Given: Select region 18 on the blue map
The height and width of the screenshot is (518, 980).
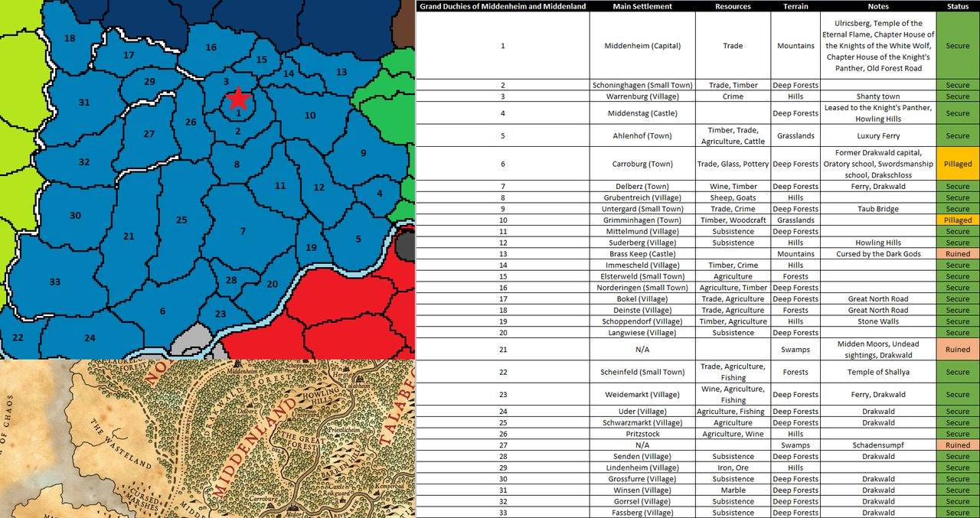Looking at the screenshot, I should point(70,38).
